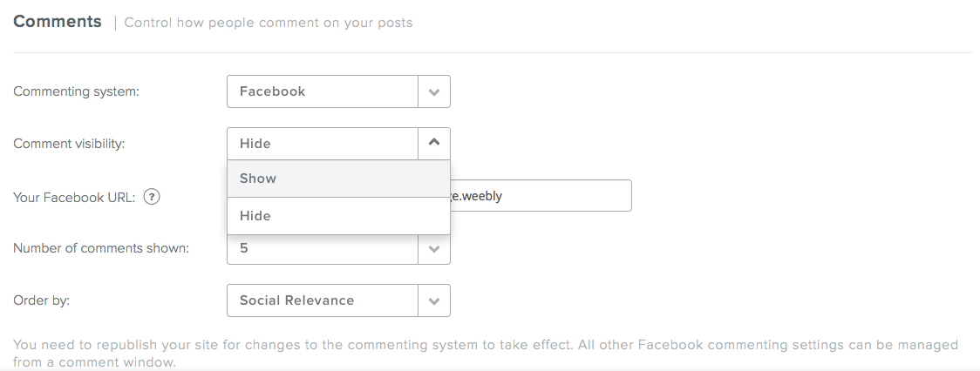Collapse the Comment visibility dropdown via up chevron

pos(434,143)
